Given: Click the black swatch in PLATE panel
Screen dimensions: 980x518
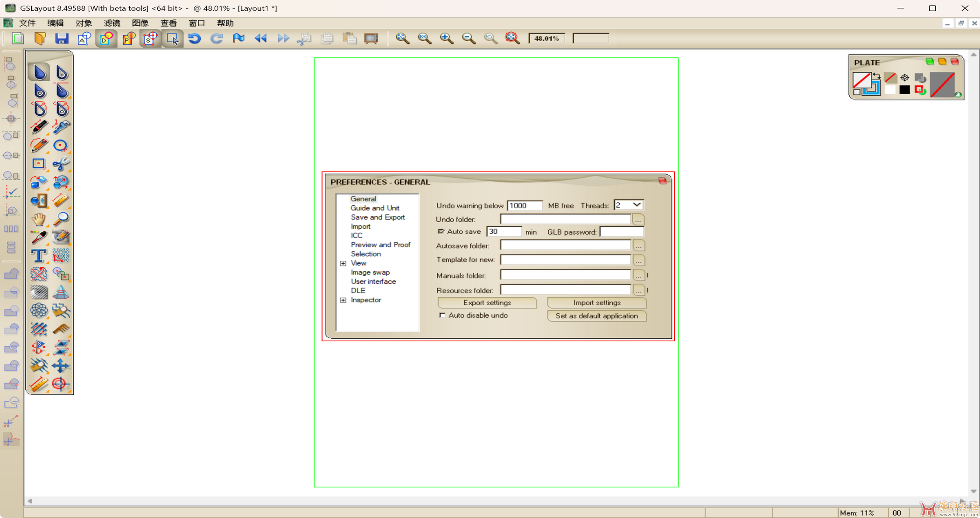Looking at the screenshot, I should [904, 90].
